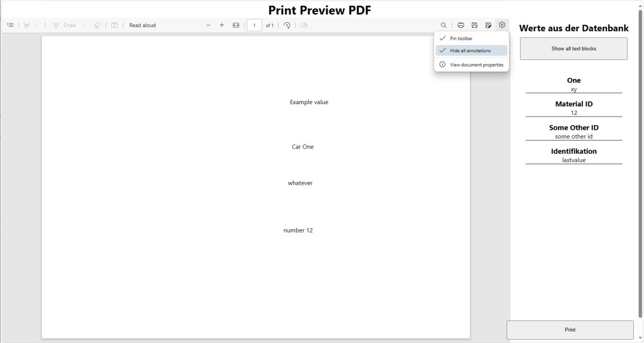Open the settings gear icon

pos(502,25)
